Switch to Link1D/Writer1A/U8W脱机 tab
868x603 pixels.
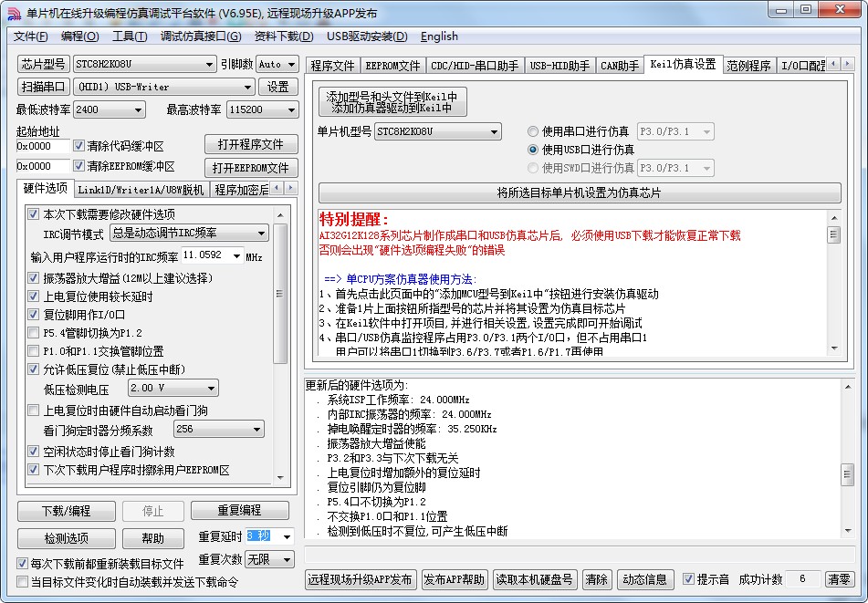pyautogui.click(x=141, y=190)
